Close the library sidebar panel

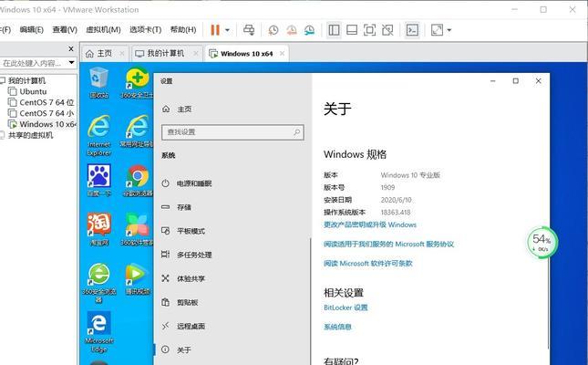pyautogui.click(x=71, y=48)
